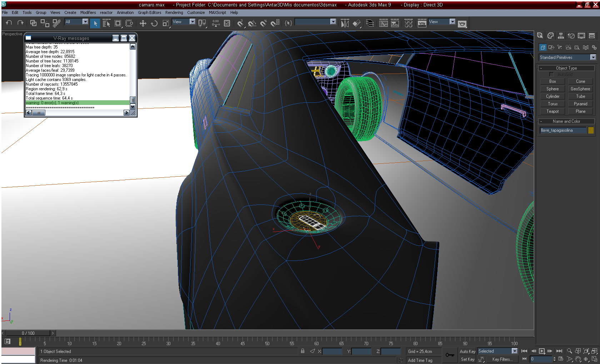Click the Undo arrow icon
600x364 pixels.
(x=9, y=23)
